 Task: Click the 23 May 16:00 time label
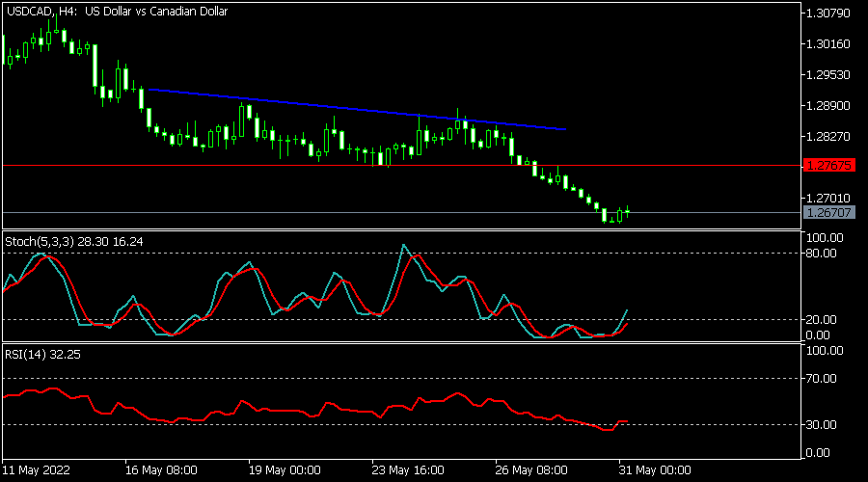(408, 470)
